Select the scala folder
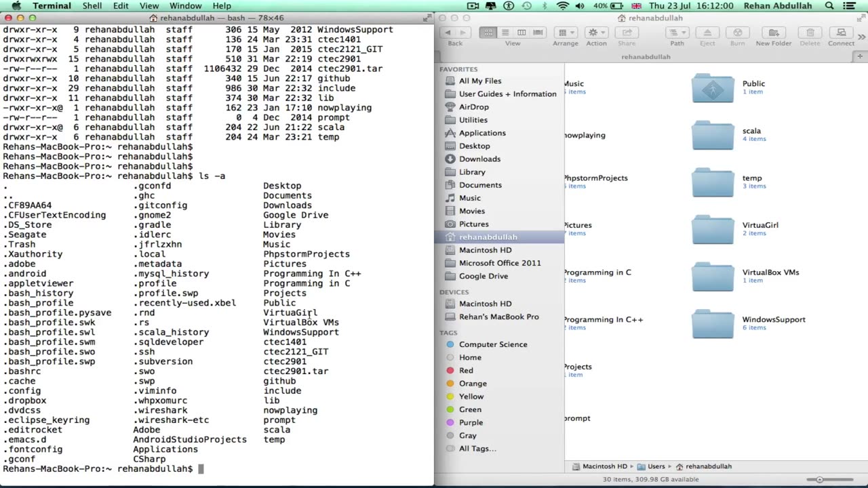The height and width of the screenshot is (488, 868). 713,136
